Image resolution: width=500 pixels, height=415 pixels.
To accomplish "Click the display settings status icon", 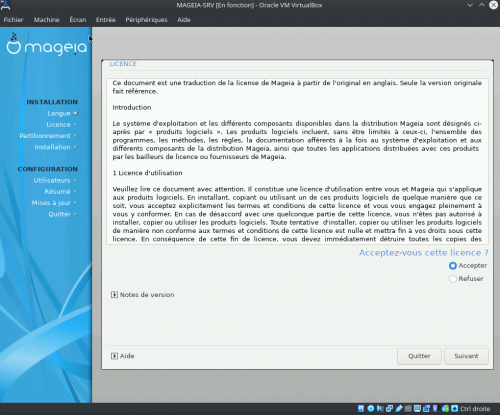I will point(417,409).
